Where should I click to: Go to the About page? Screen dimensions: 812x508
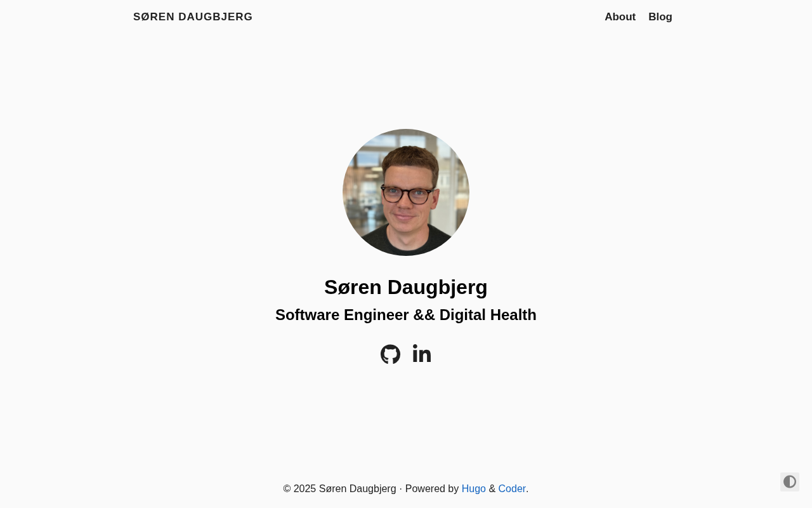(x=620, y=17)
